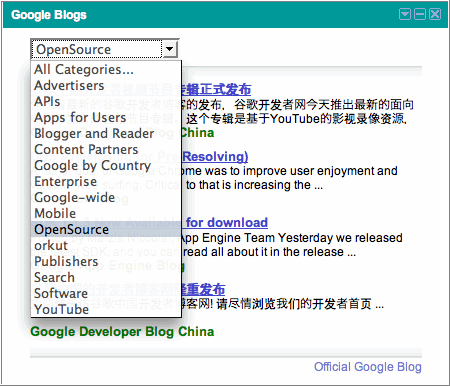Viewport: 450px width, 386px height.
Task: Select highlighted OpenSource list option
Action: (x=106, y=229)
